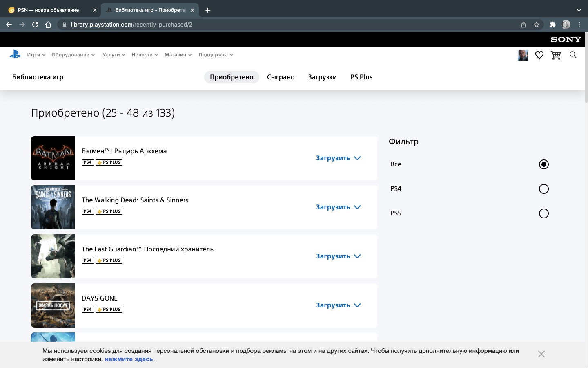This screenshot has height=368, width=588.
Task: Switch to the Загрузки tab
Action: (x=323, y=77)
